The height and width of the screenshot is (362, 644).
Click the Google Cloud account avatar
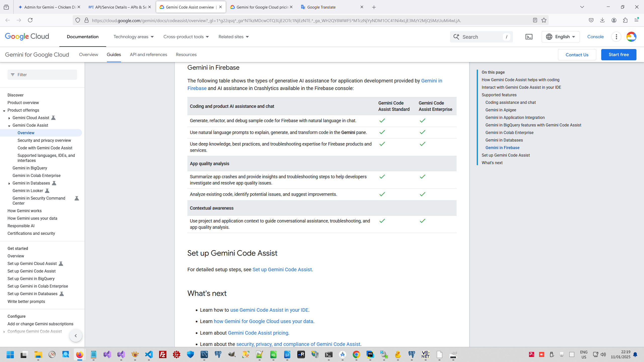[x=631, y=37]
